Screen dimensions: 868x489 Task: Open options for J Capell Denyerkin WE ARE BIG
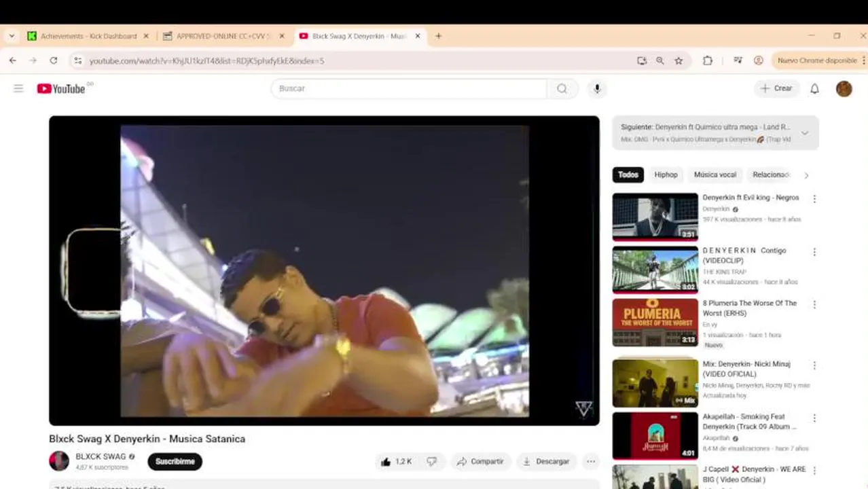(x=814, y=471)
